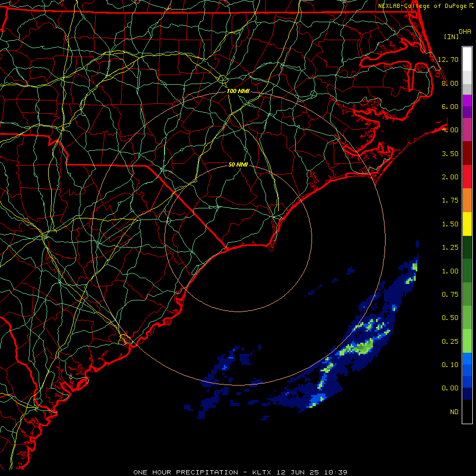
Task: Click the 10:39 timestamp in the caption
Action: click(335, 472)
